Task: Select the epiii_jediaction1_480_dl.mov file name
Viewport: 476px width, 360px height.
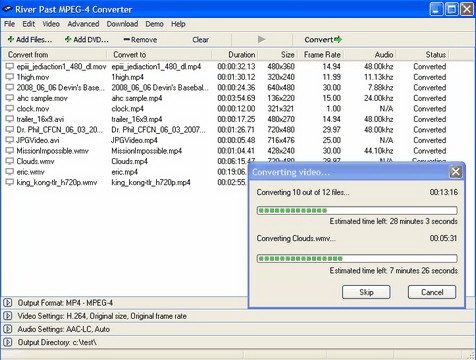Action: point(61,67)
